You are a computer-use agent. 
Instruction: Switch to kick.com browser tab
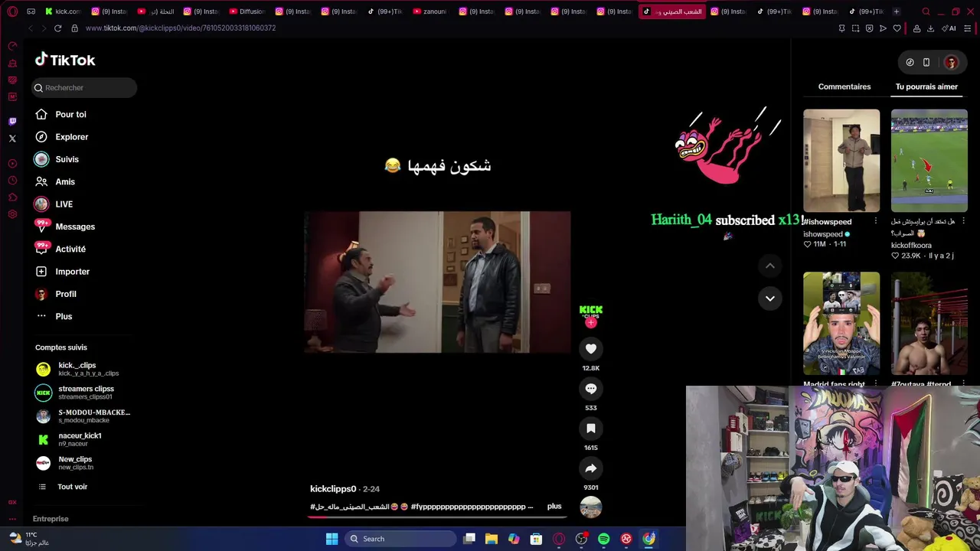click(x=63, y=11)
